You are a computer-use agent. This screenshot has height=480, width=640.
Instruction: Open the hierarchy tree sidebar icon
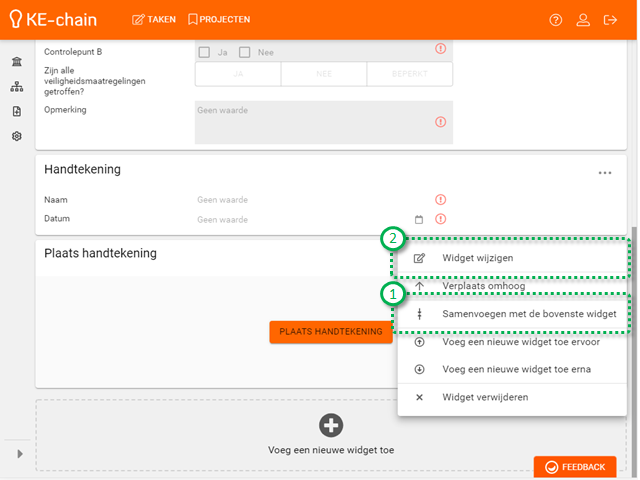click(x=17, y=87)
